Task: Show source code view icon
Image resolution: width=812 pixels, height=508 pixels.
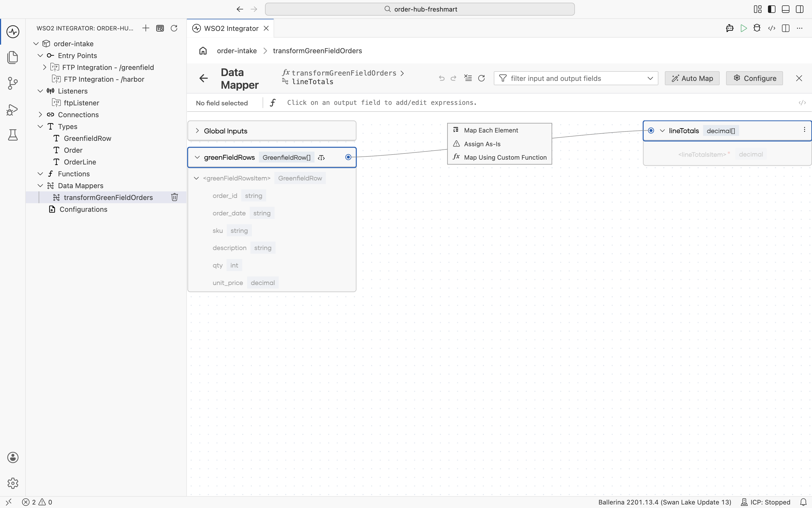Action: [772, 28]
